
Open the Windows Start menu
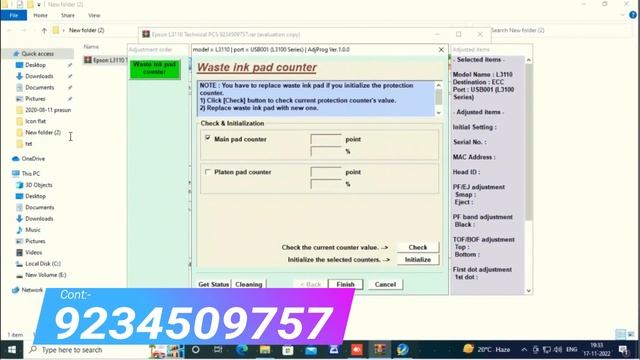point(12,350)
